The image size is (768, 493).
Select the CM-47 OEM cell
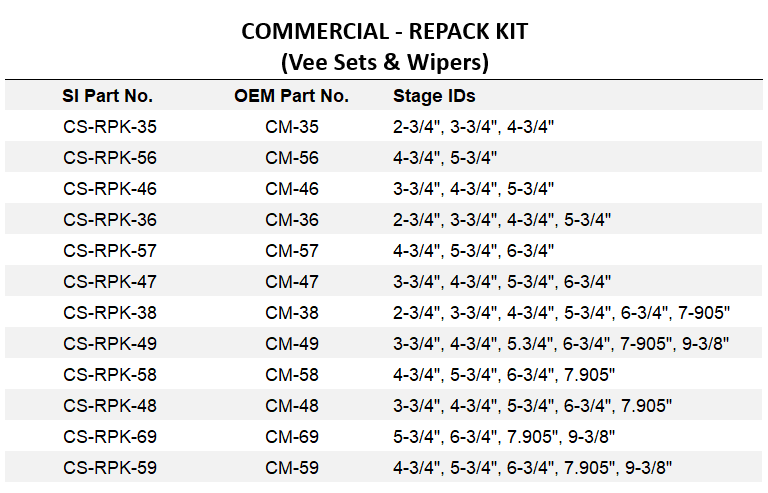(292, 282)
